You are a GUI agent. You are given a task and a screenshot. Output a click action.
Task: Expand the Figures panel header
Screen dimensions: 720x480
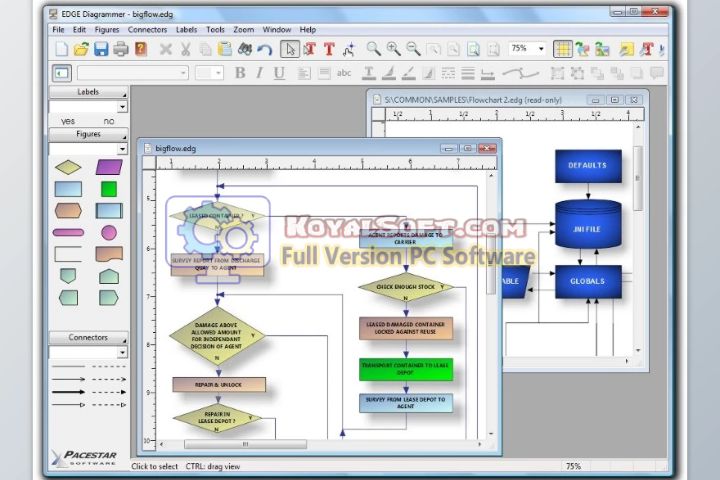[x=88, y=134]
